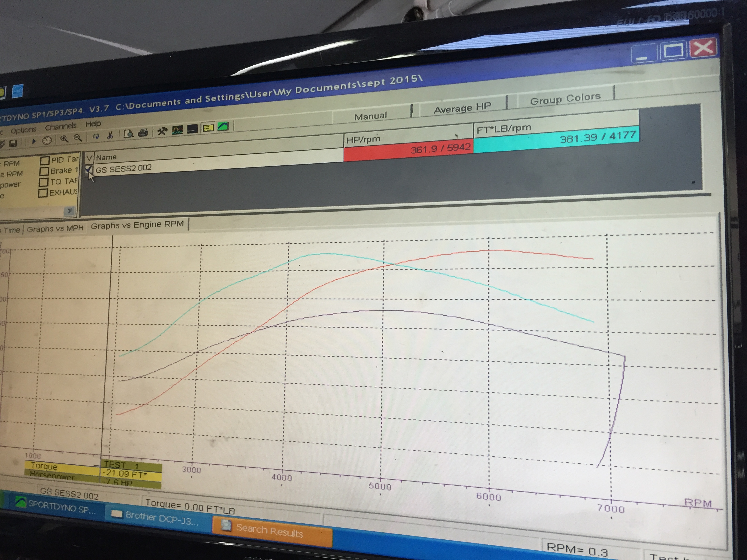Select Graphs vs Engine RPM tab
The width and height of the screenshot is (747, 560).
click(x=137, y=225)
